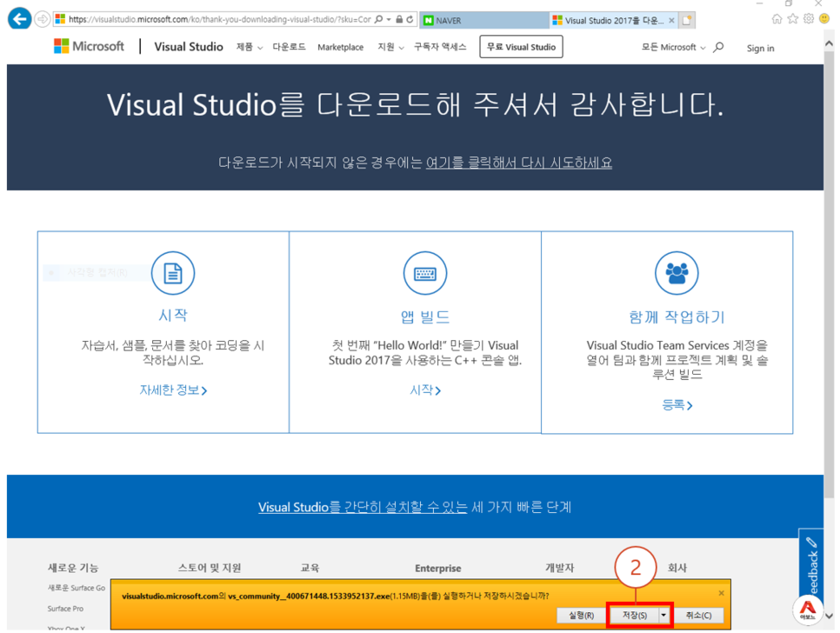Open the address bar dropdown arrow
Screen dimensions: 840x633
389,19
